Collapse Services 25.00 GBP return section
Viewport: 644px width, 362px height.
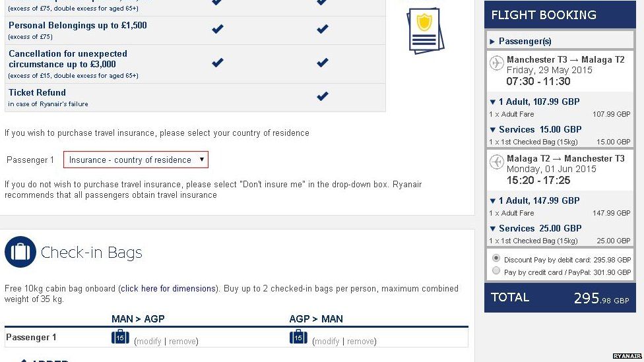pos(536,228)
